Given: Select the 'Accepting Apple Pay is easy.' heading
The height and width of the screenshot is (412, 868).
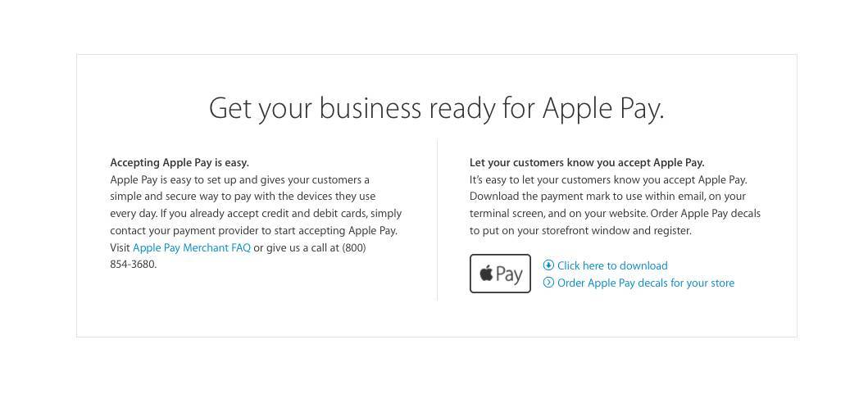Looking at the screenshot, I should point(180,162).
